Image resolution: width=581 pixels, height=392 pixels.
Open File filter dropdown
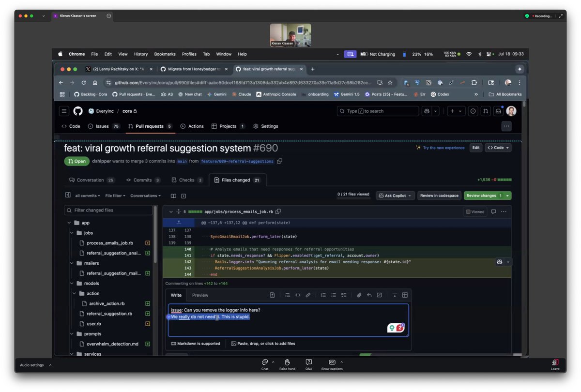(115, 196)
